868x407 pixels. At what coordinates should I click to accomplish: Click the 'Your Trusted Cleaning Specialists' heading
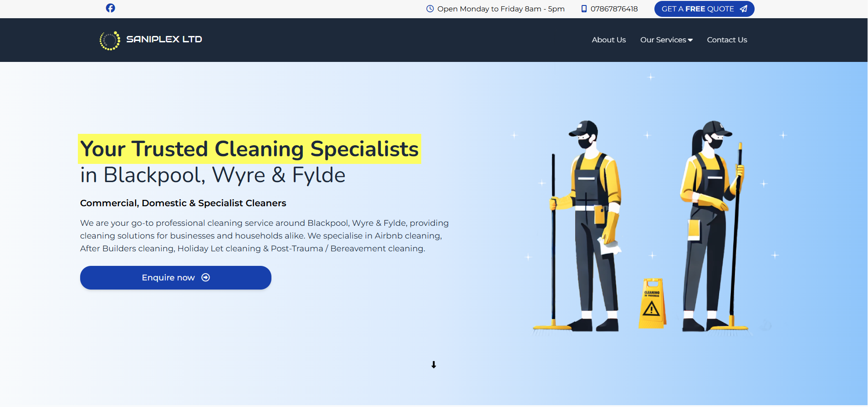250,149
